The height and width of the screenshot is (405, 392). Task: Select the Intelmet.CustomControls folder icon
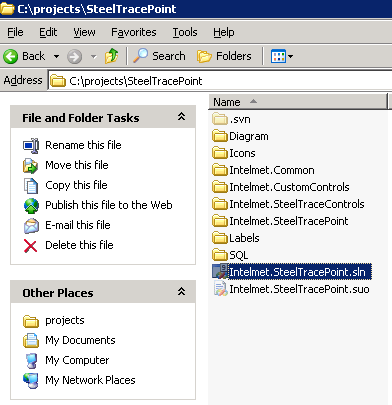(x=220, y=187)
